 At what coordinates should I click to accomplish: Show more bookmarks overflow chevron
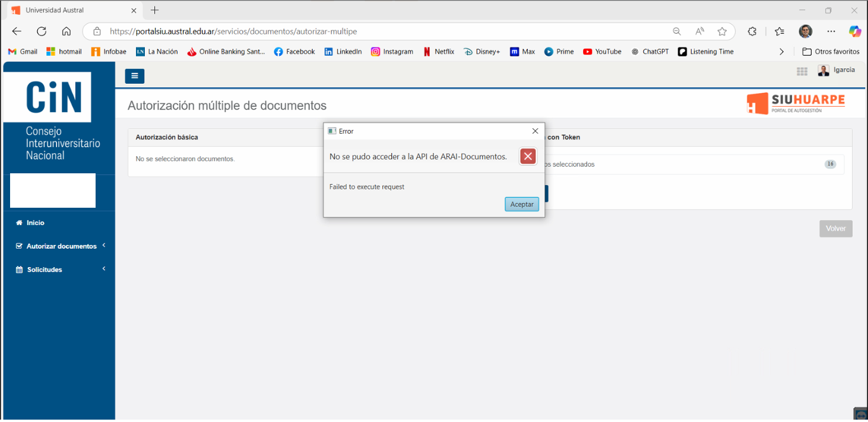point(781,52)
